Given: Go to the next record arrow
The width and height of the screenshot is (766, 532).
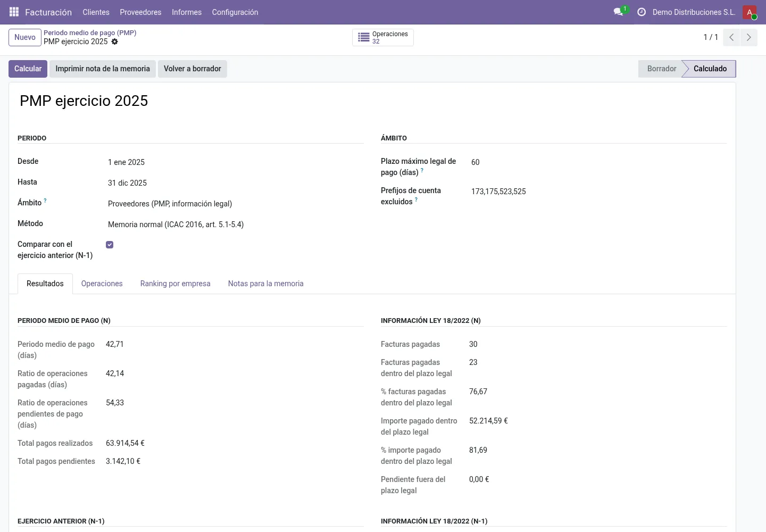Looking at the screenshot, I should (748, 37).
